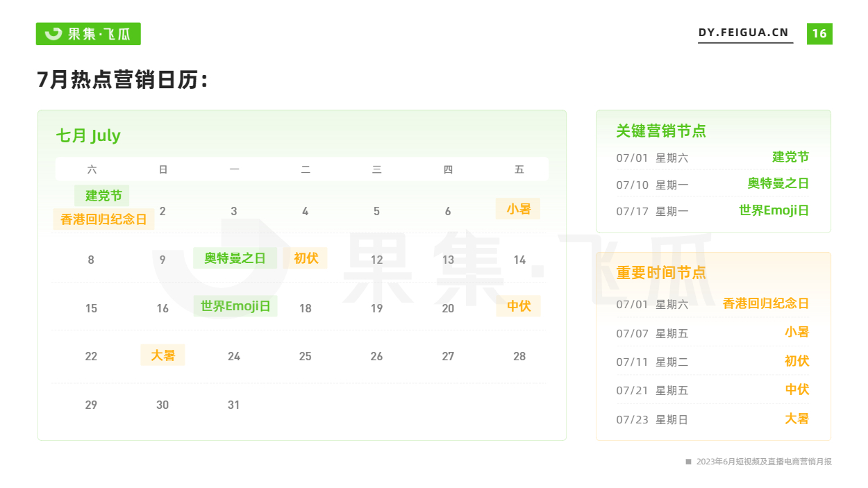
Task: Select the 建党节 calendar tag
Action: pos(103,196)
